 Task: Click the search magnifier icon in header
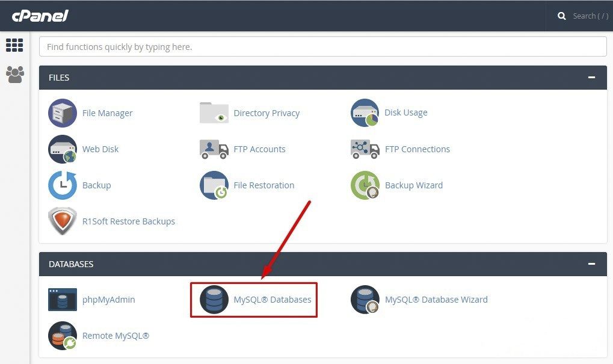click(x=562, y=16)
